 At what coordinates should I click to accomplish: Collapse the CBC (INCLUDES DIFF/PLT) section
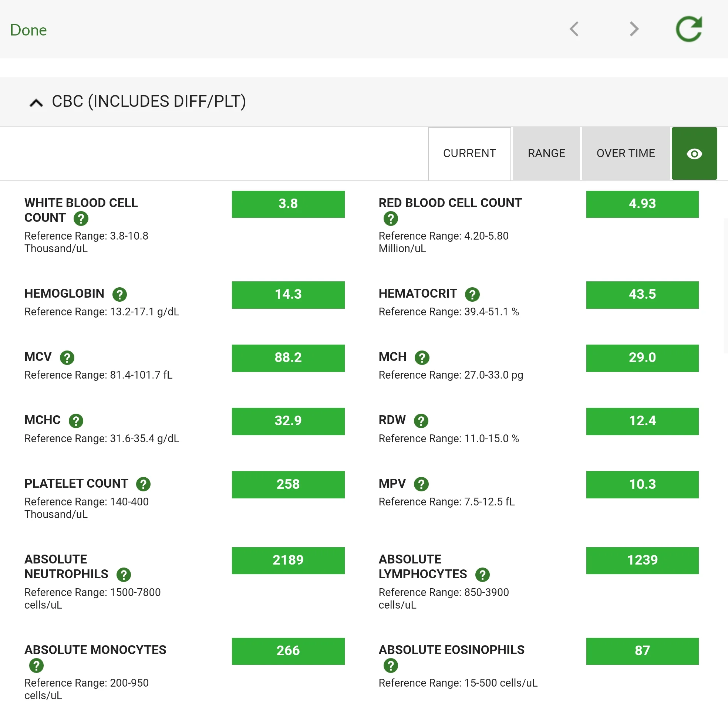click(x=36, y=102)
